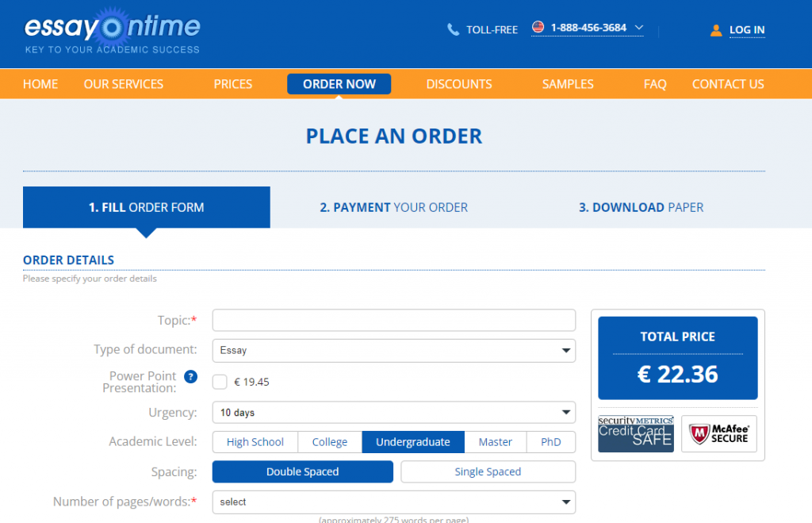Expand the phone number country chevron
Viewport: 812px width, 523px height.
[x=639, y=28]
